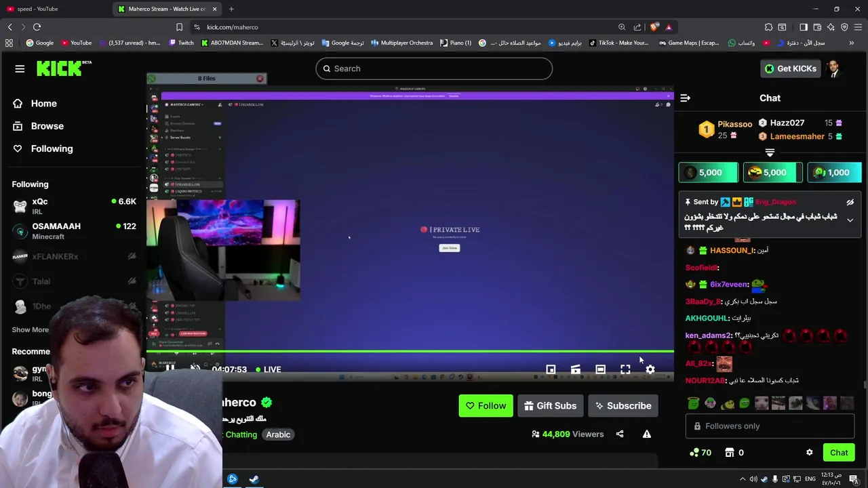Click the HASSOUN_I chat username
This screenshot has height=488, width=868.
click(x=732, y=251)
